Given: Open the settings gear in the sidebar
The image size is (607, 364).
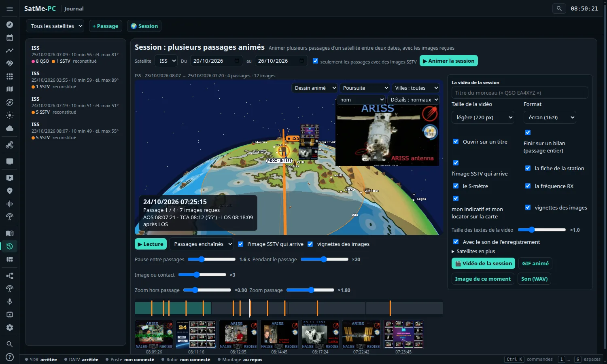Looking at the screenshot, I should coord(10,328).
